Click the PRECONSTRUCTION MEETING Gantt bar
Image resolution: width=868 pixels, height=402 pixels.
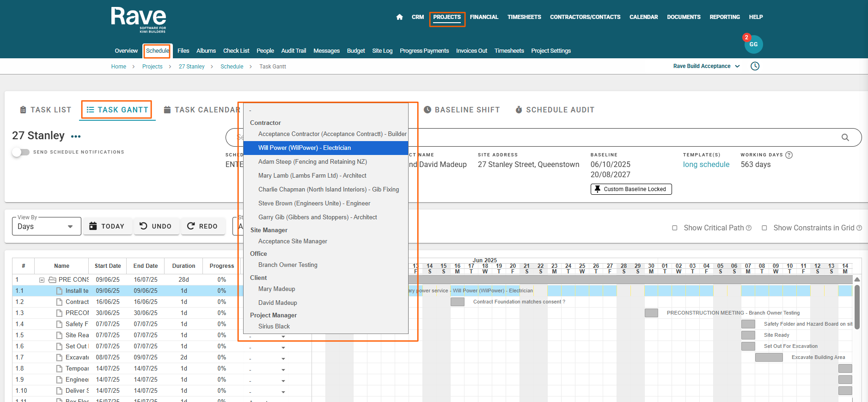651,313
